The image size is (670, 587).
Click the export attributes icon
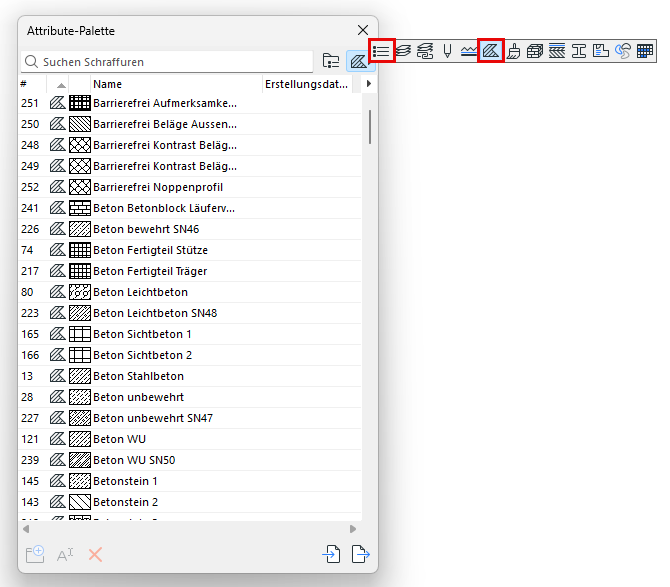point(361,554)
